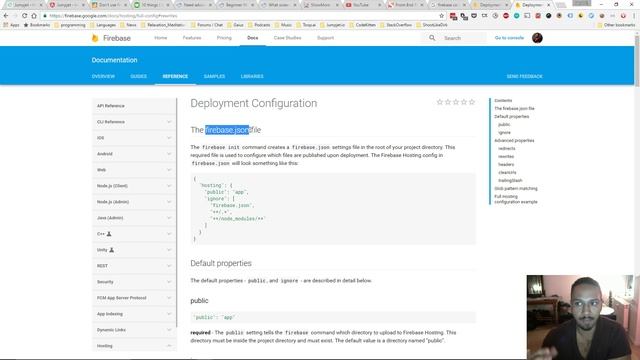Image resolution: width=640 pixels, height=360 pixels.
Task: Rate the page with the first star
Action: 440,102
